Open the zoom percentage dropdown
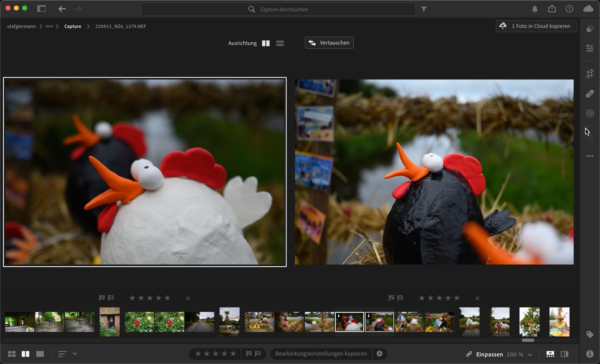Image resolution: width=600 pixels, height=364 pixels. pyautogui.click(x=530, y=354)
